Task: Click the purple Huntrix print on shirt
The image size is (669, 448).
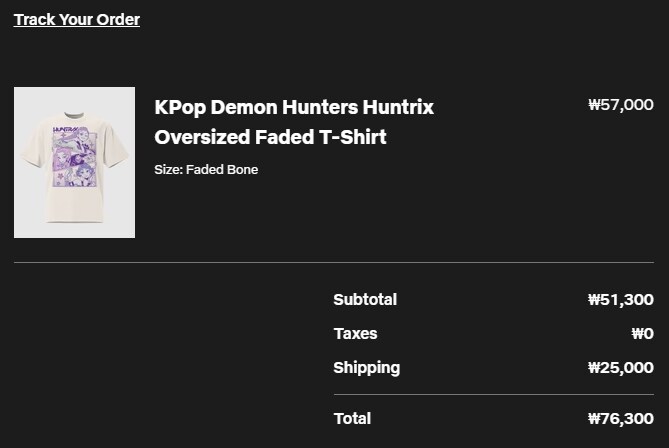Action: pos(75,157)
